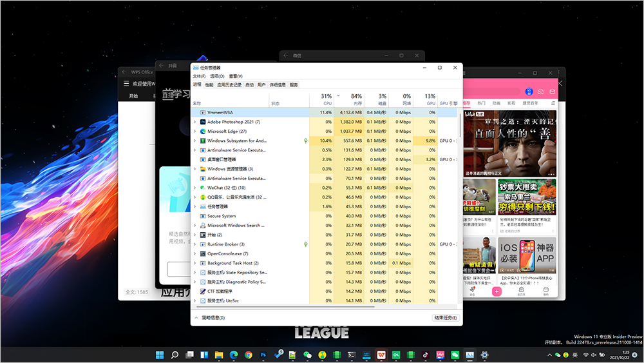Click the pink plus button in Bilibili
644x363 pixels.
[497, 291]
